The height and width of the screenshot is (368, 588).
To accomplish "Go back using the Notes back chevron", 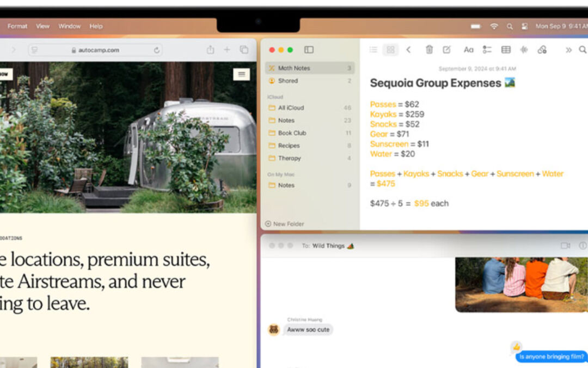I will coord(409,50).
